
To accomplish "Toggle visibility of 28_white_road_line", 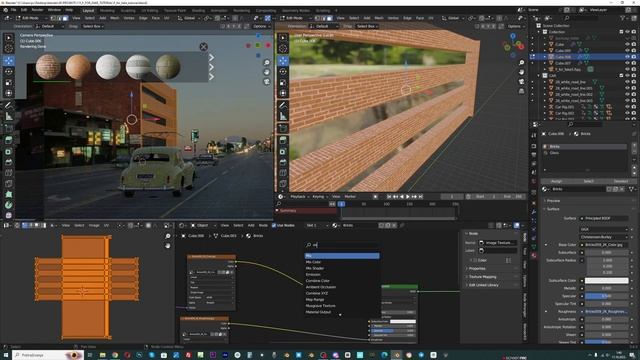I will 627,82.
